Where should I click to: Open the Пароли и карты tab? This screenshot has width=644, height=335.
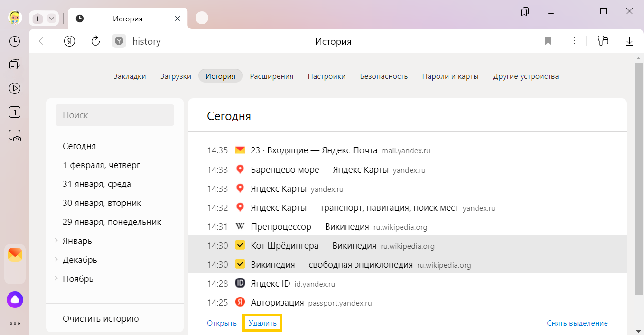click(x=450, y=76)
